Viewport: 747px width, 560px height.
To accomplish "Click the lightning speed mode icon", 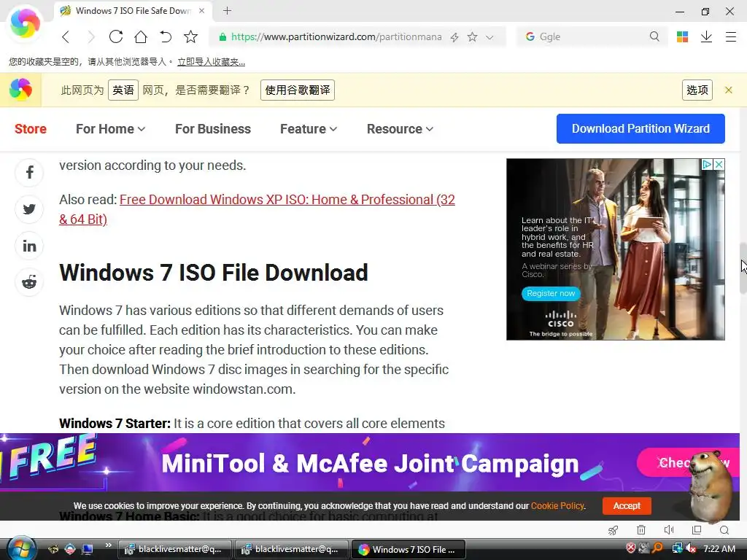I will [x=454, y=37].
